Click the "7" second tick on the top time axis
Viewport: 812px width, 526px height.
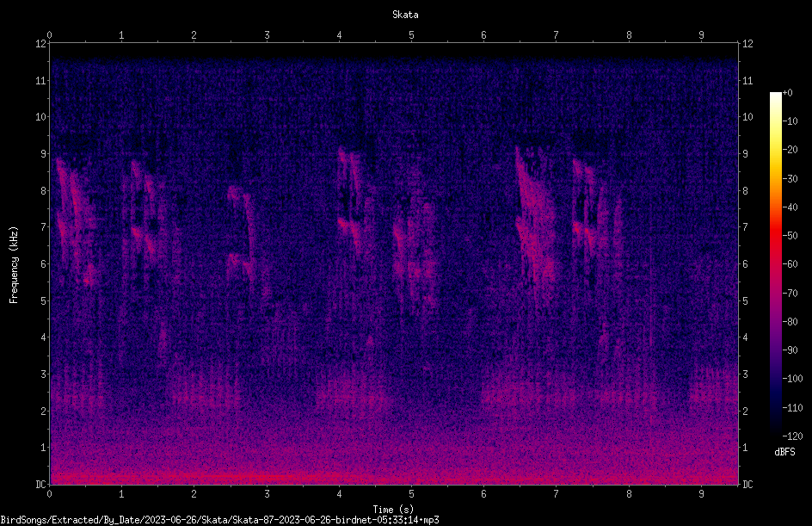click(x=557, y=35)
